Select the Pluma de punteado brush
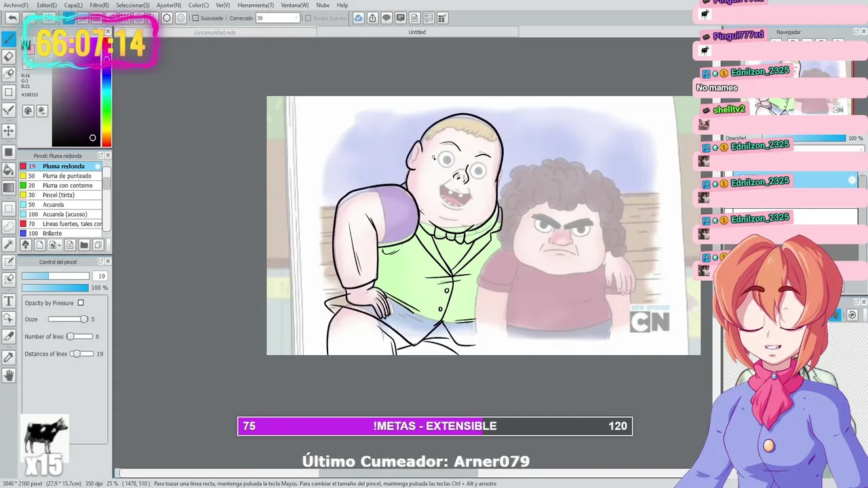 click(x=61, y=176)
